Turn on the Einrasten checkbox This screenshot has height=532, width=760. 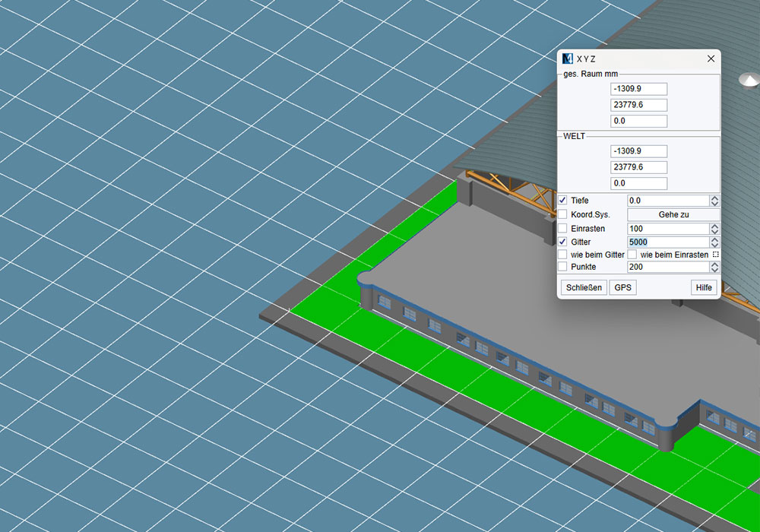click(562, 228)
